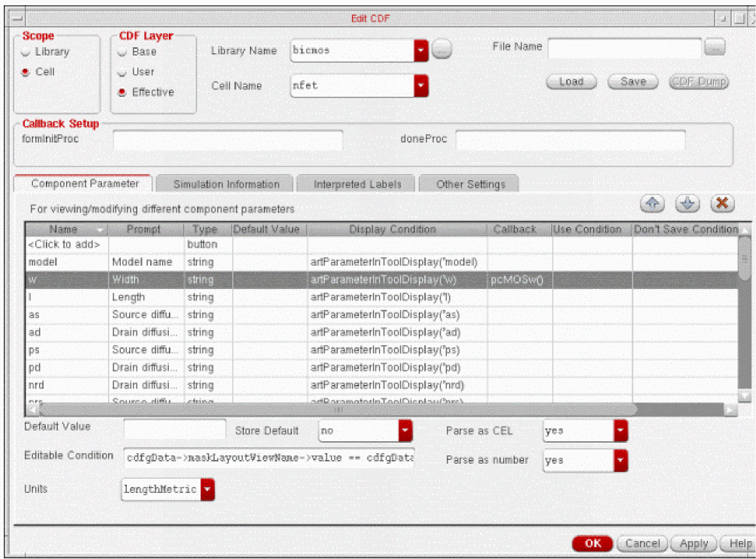The height and width of the screenshot is (559, 756).
Task: Select the Library scope radio button
Action: click(26, 53)
